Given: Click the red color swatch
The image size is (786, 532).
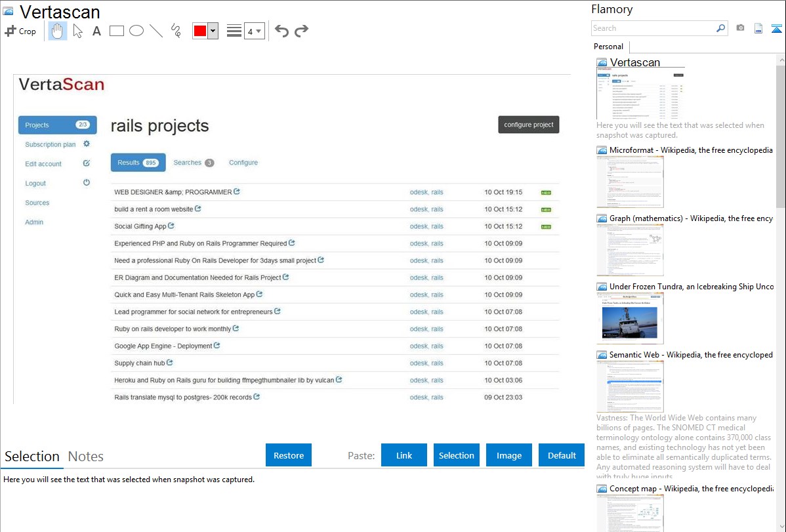Looking at the screenshot, I should click(200, 31).
